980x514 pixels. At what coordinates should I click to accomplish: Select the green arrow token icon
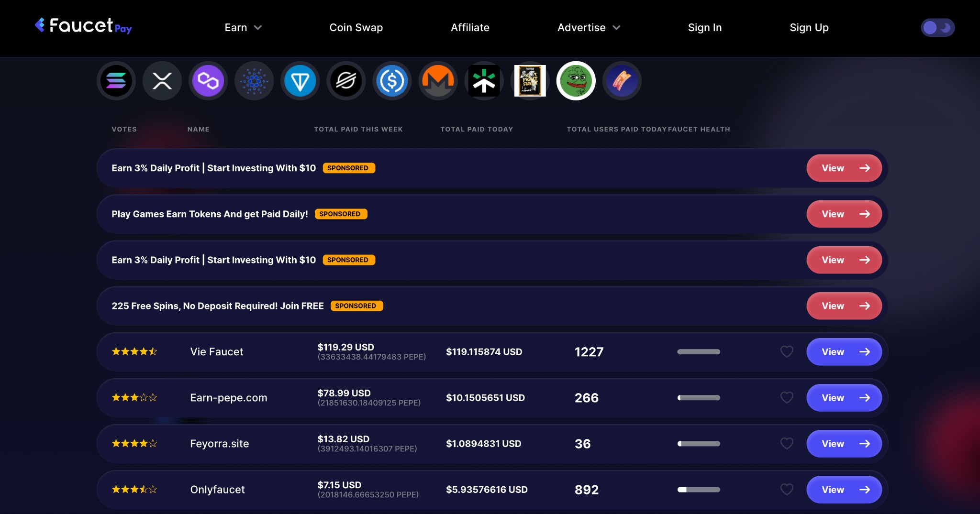[484, 81]
